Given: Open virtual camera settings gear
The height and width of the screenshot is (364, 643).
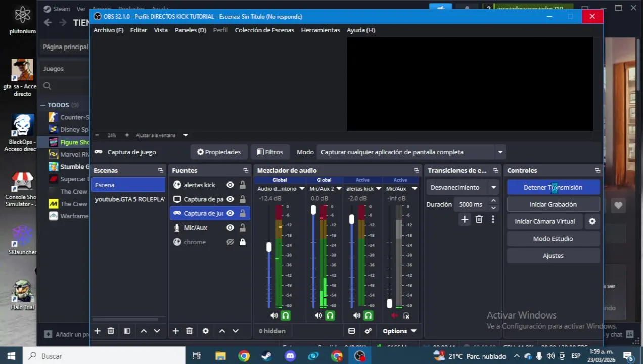Looking at the screenshot, I should click(x=592, y=221).
